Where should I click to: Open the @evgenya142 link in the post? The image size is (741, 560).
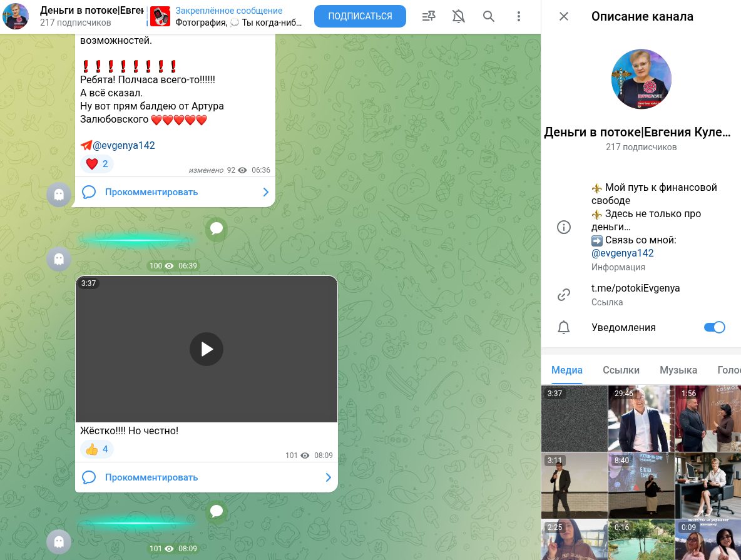click(x=123, y=145)
